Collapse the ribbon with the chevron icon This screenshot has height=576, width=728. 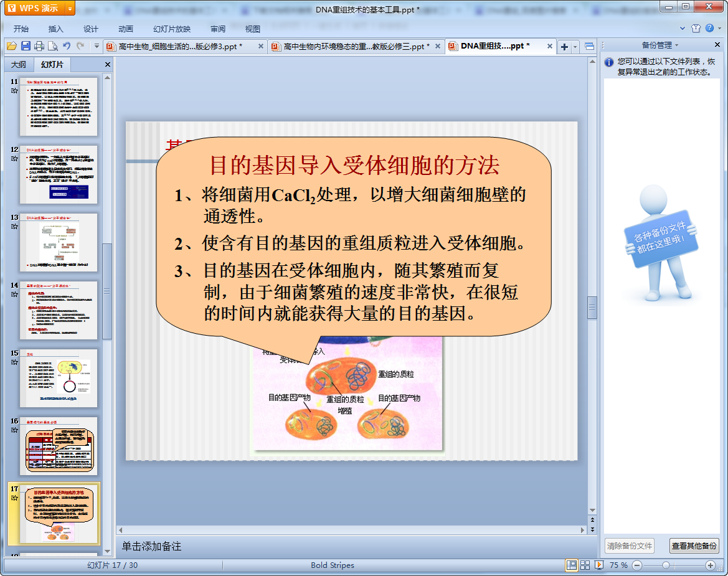[683, 28]
